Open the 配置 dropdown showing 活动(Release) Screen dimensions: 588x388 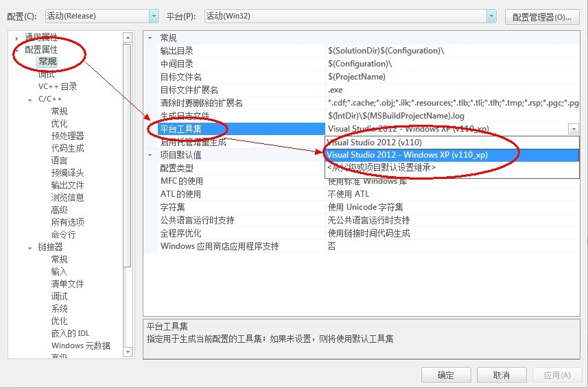click(102, 16)
